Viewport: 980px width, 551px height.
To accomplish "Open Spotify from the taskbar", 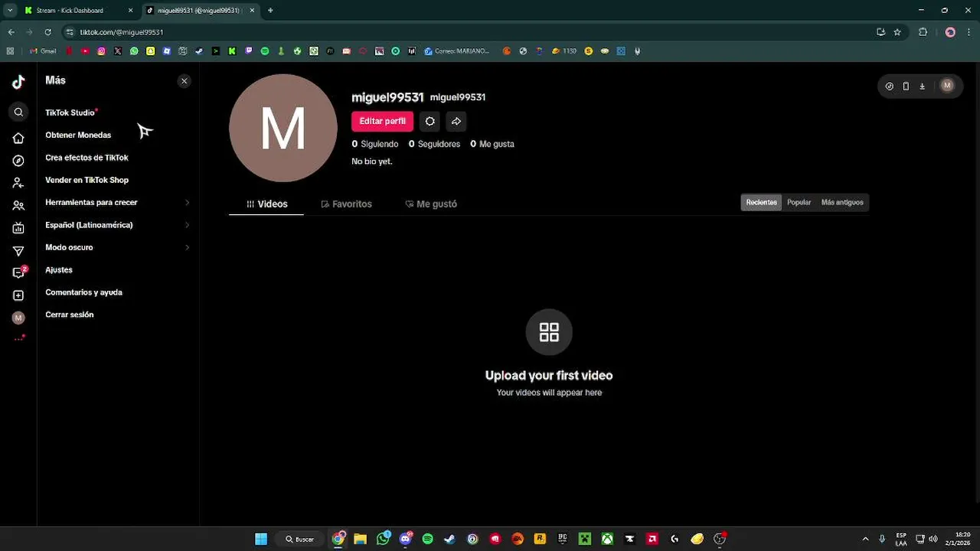I will tap(427, 539).
